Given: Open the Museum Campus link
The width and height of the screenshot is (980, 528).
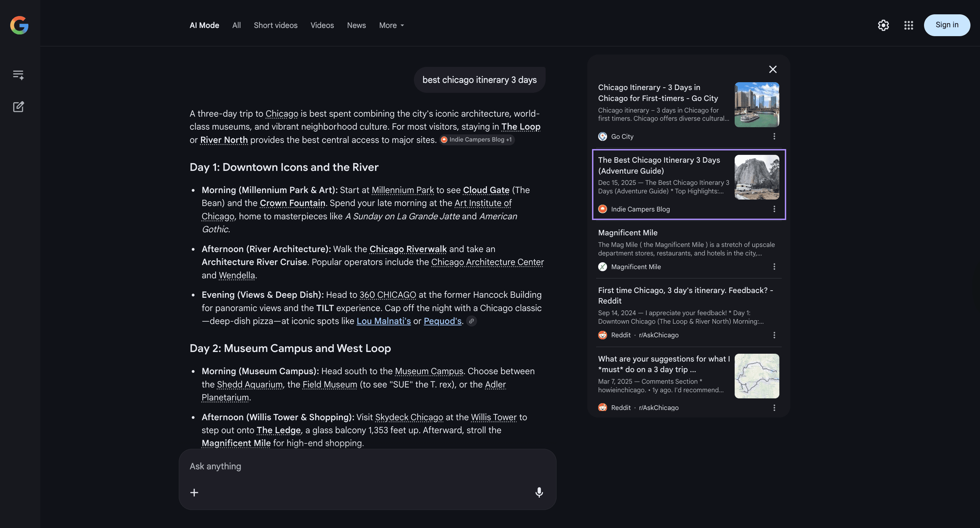Looking at the screenshot, I should click(429, 371).
